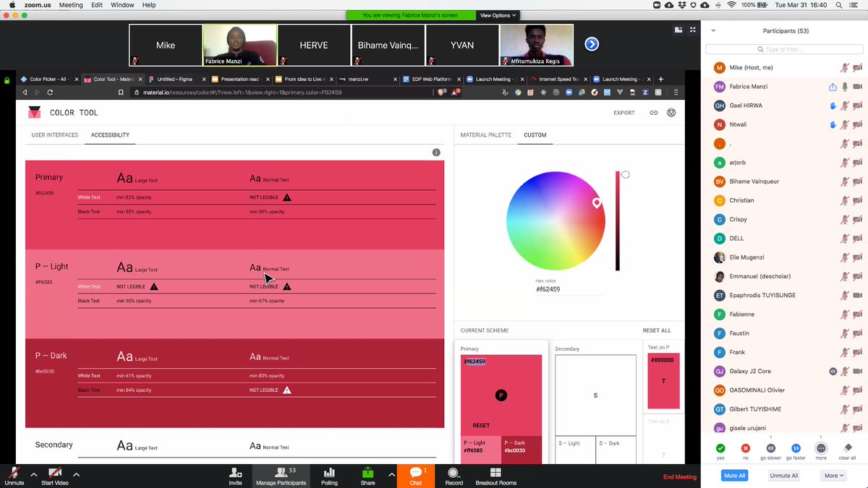Screen dimensions: 868x488
Task: Open the View Options dropdown
Action: [x=498, y=15]
